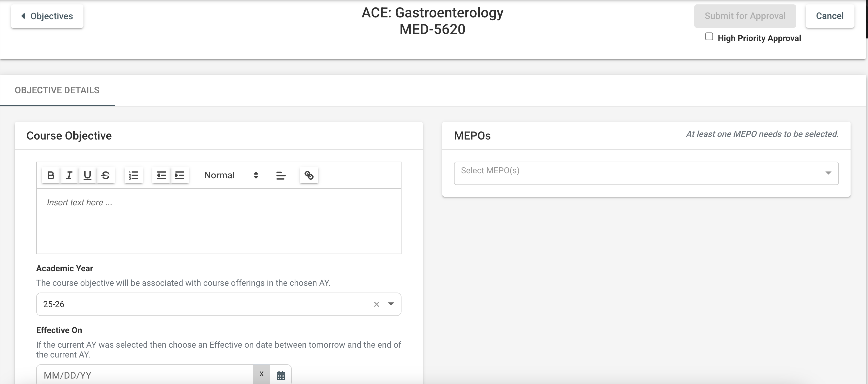The width and height of the screenshot is (868, 384).
Task: Cancel the objective creation
Action: [830, 16]
